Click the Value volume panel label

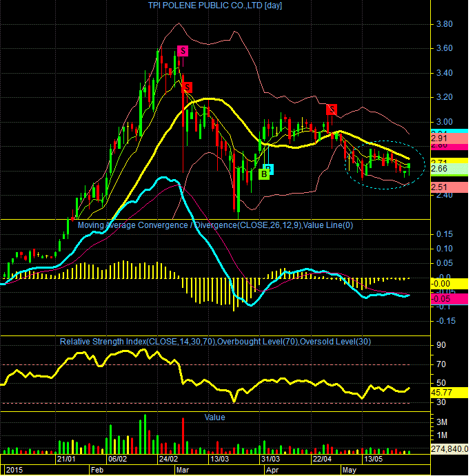[x=214, y=417]
